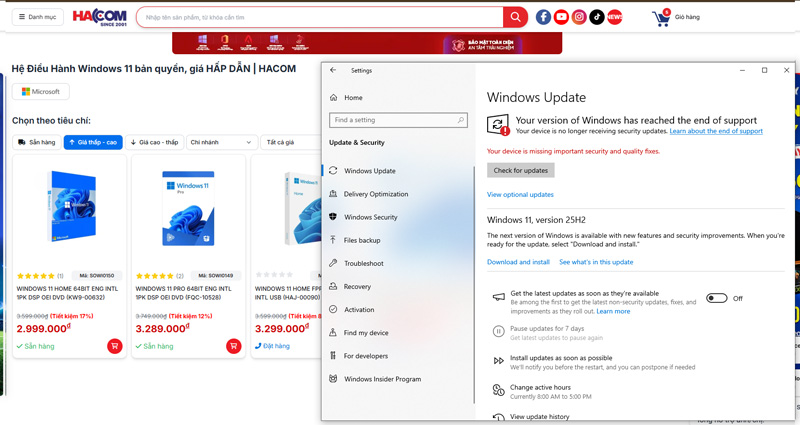Click the Delivery Optimization icon

tap(333, 194)
